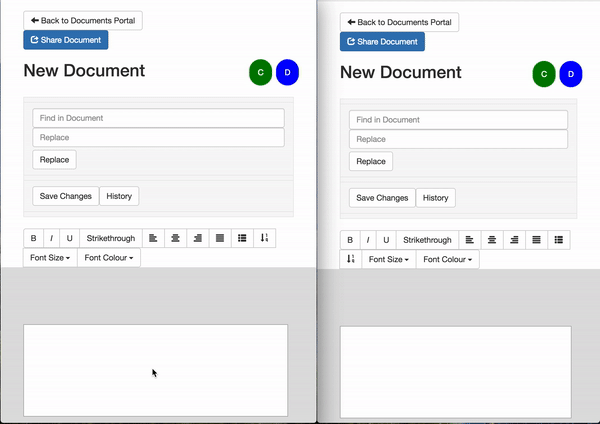Click Underline button in left window toolbar
Viewport: 600px width, 424px height.
click(70, 238)
